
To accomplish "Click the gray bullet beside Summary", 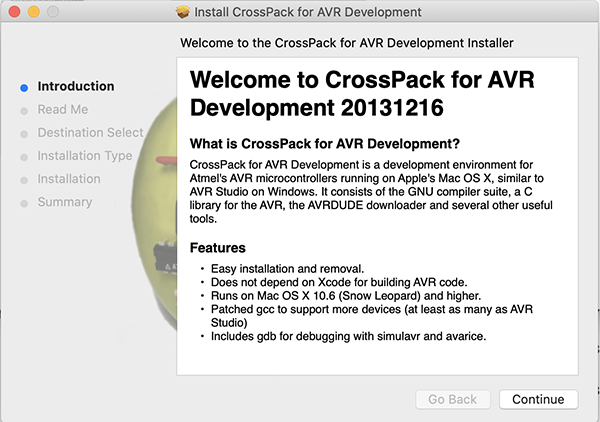I will [x=24, y=203].
